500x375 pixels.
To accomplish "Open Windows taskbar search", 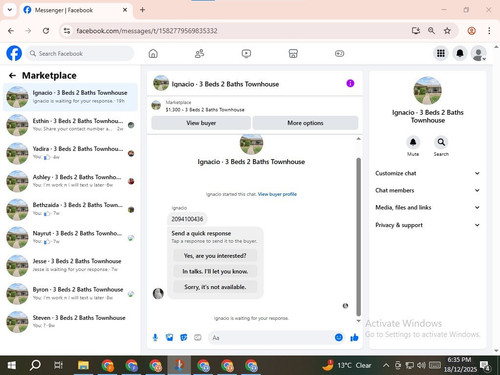I will 35,365.
